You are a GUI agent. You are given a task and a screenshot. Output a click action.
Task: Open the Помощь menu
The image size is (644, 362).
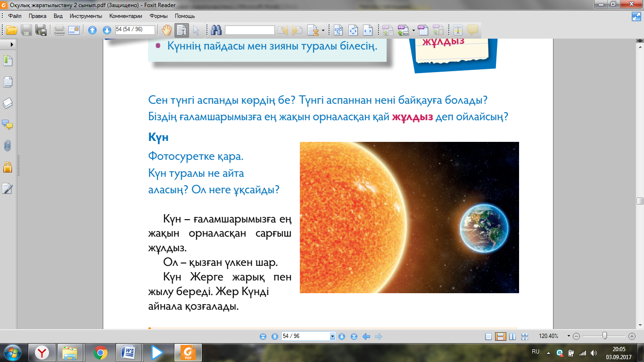tap(185, 16)
